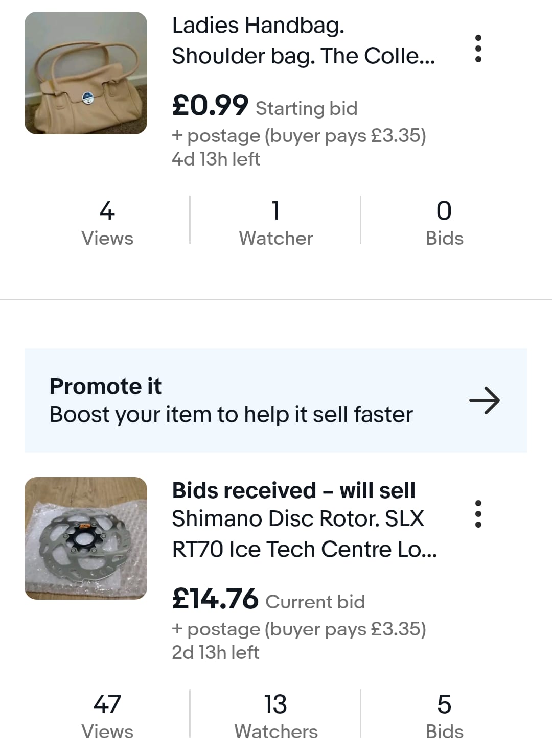552x756 pixels.
Task: View the handbag's 1 Watcher stat
Action: pyautogui.click(x=276, y=224)
